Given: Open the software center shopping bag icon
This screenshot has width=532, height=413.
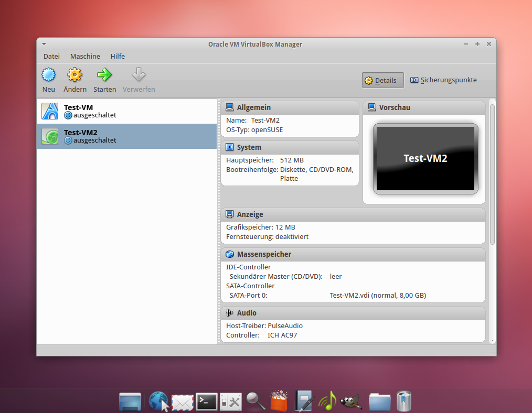Looking at the screenshot, I should click(x=279, y=401).
